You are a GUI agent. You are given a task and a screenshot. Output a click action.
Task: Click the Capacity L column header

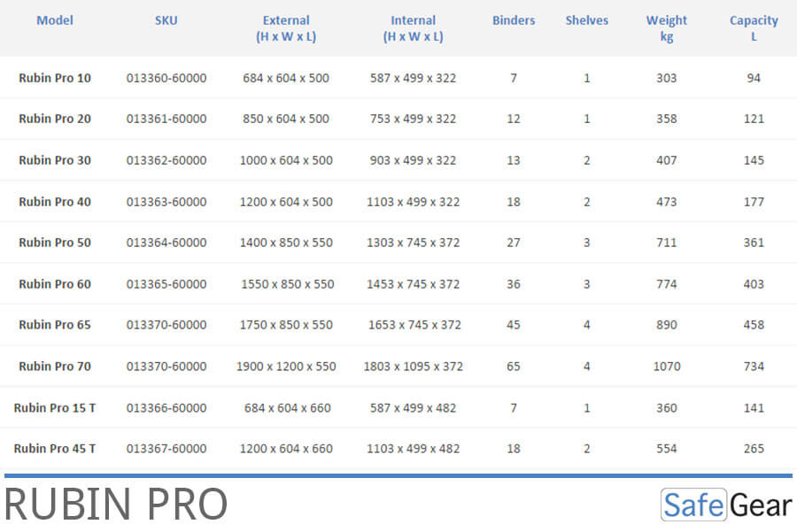tap(754, 28)
